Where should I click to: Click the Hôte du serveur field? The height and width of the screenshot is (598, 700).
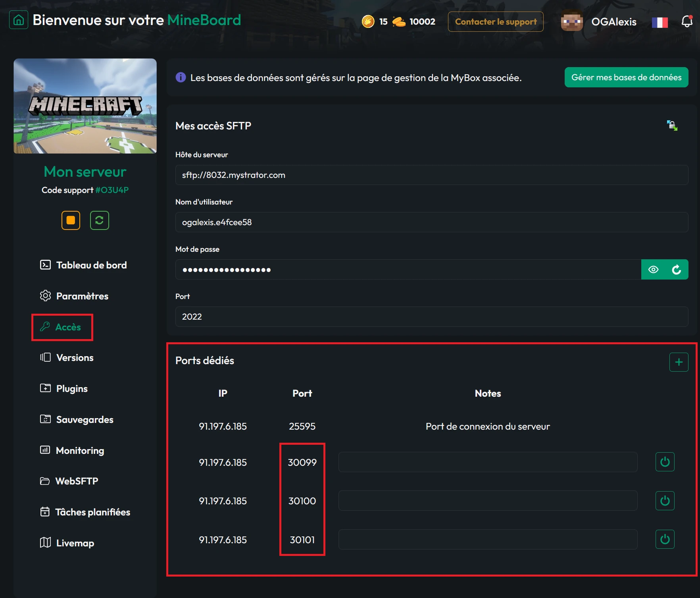432,175
